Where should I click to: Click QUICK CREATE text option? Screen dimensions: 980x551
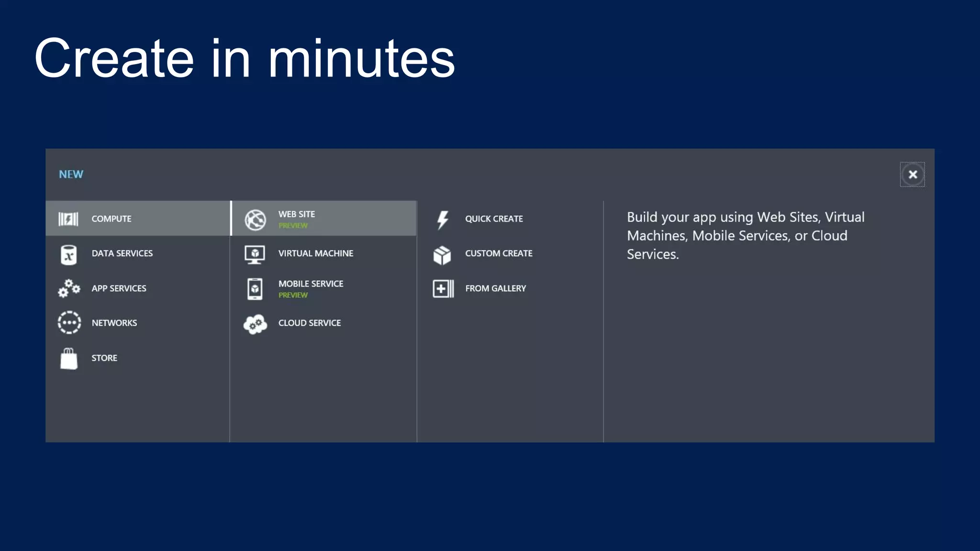493,219
